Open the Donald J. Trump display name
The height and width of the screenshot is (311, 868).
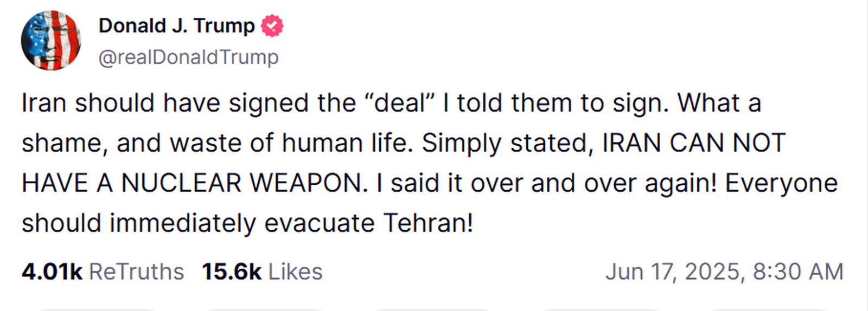pos(176,25)
